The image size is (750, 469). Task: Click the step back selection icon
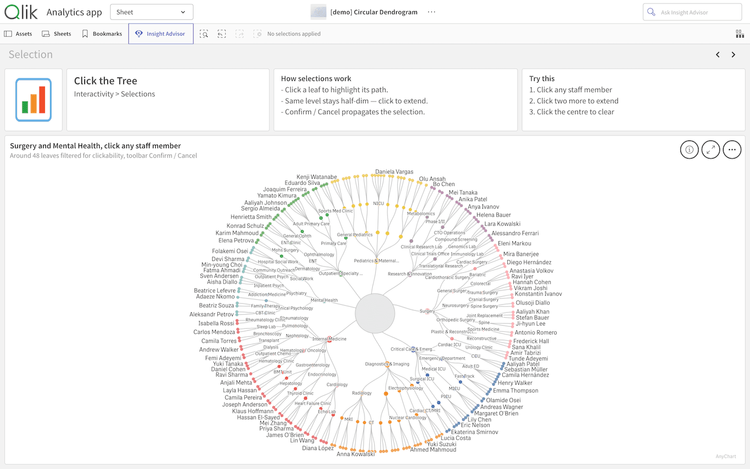tap(221, 34)
